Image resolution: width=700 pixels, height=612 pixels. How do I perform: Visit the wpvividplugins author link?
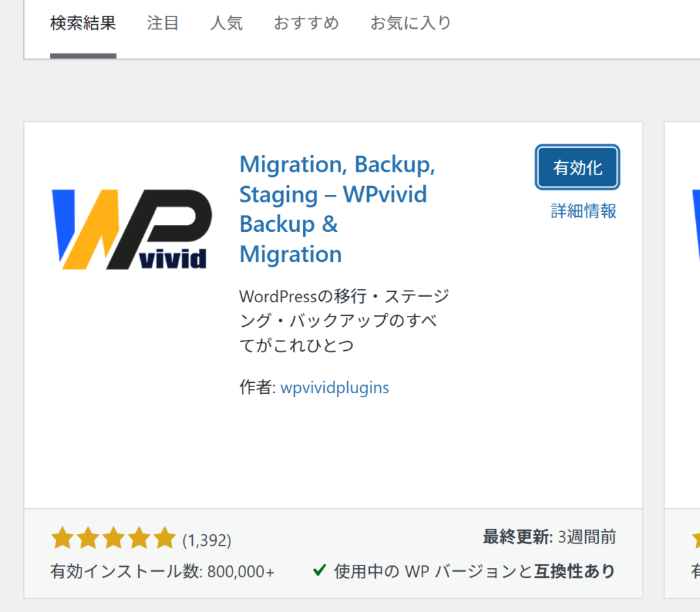(x=334, y=388)
